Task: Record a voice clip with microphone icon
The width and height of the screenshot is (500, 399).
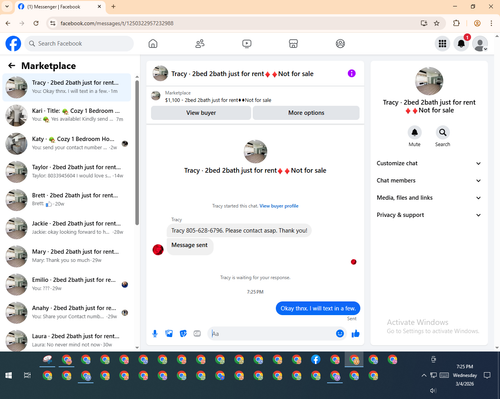Action: tap(155, 334)
